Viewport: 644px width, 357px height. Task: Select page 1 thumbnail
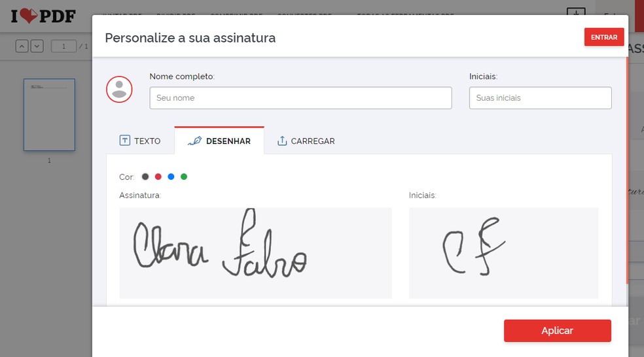pyautogui.click(x=49, y=115)
